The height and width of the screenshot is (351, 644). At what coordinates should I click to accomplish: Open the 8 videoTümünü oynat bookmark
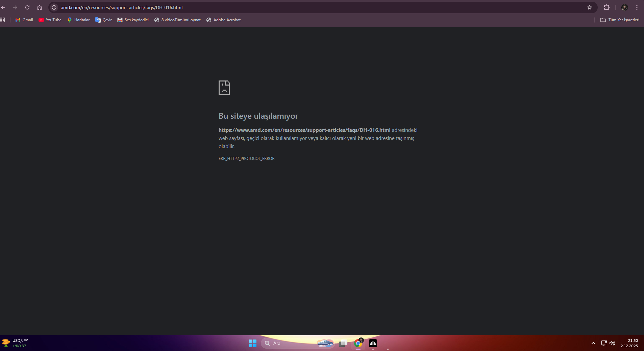pos(177,20)
